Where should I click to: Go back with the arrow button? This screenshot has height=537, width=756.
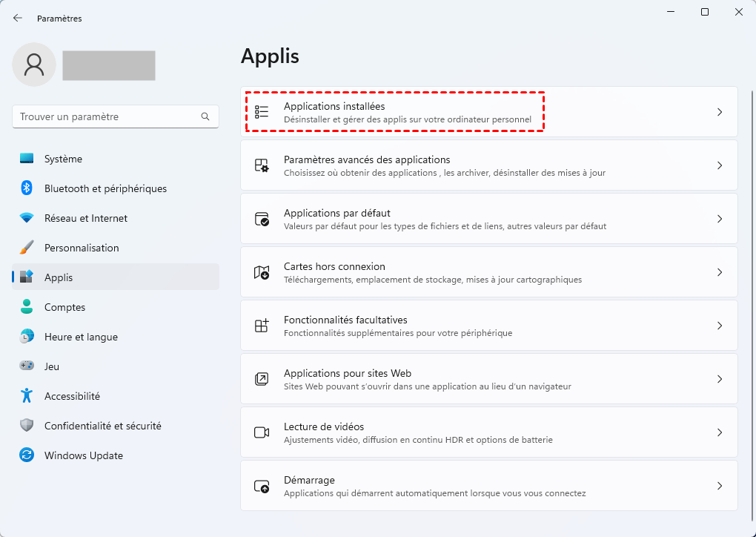click(18, 18)
